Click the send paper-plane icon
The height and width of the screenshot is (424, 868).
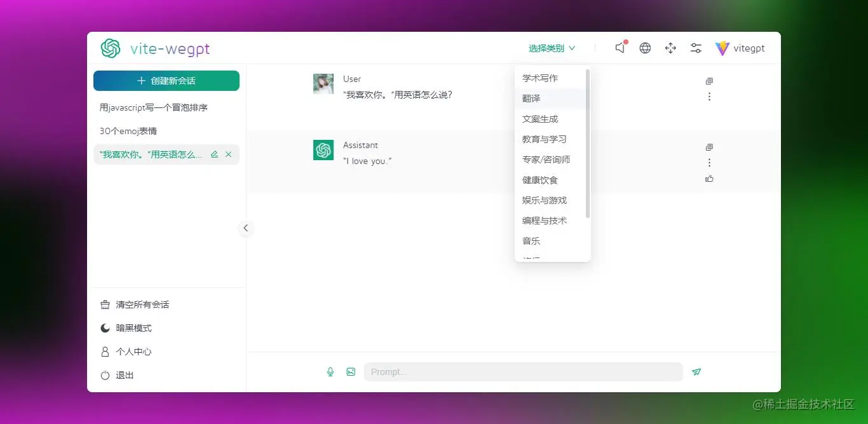[x=696, y=372]
